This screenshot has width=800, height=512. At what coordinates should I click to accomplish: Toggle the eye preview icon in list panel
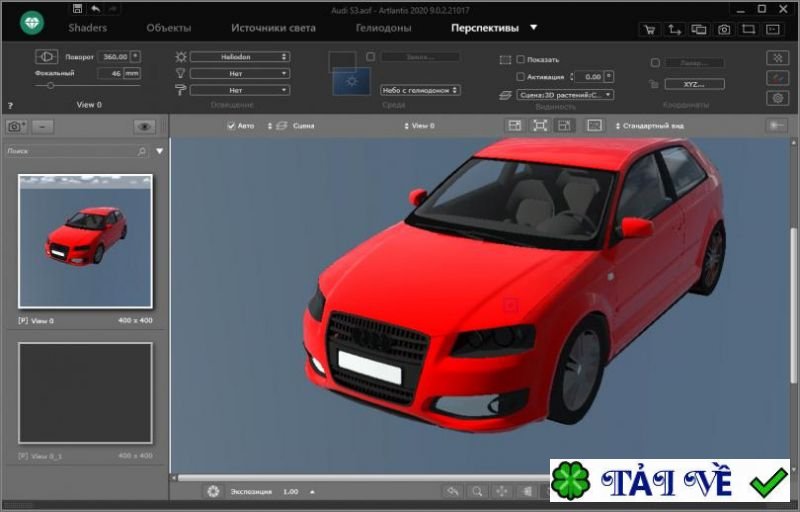coord(145,127)
